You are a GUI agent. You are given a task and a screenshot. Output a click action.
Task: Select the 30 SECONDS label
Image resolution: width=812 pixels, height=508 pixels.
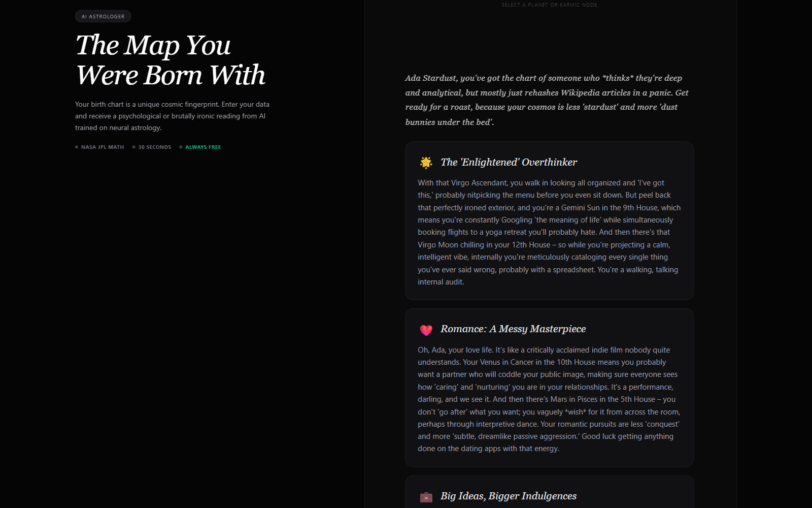click(x=155, y=147)
